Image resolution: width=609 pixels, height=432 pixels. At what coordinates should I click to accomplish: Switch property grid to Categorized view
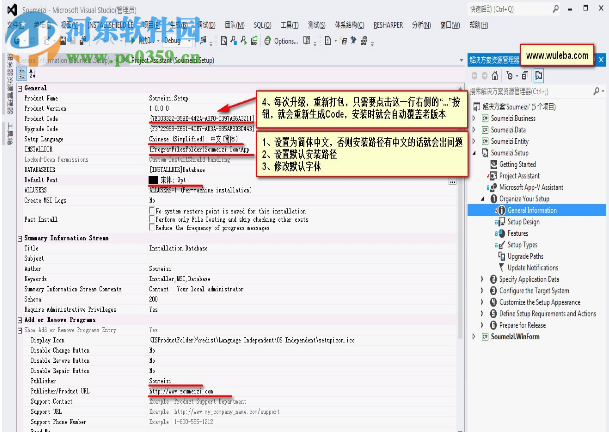(22, 73)
